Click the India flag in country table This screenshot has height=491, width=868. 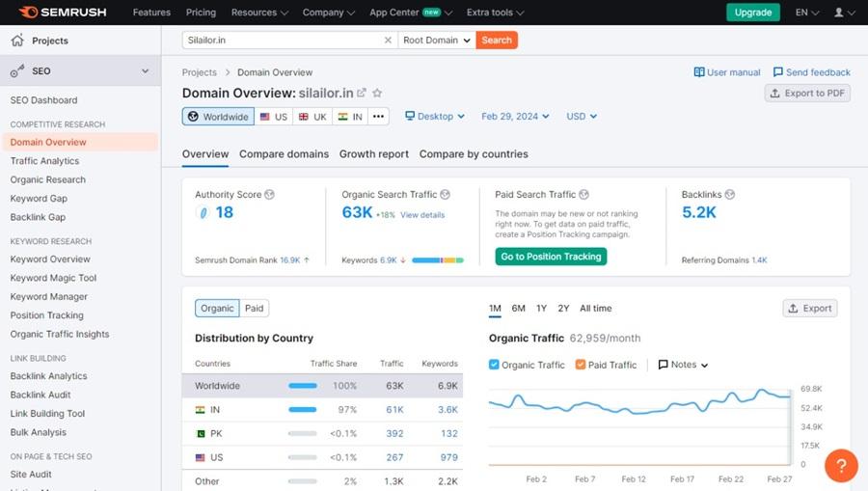coord(201,410)
